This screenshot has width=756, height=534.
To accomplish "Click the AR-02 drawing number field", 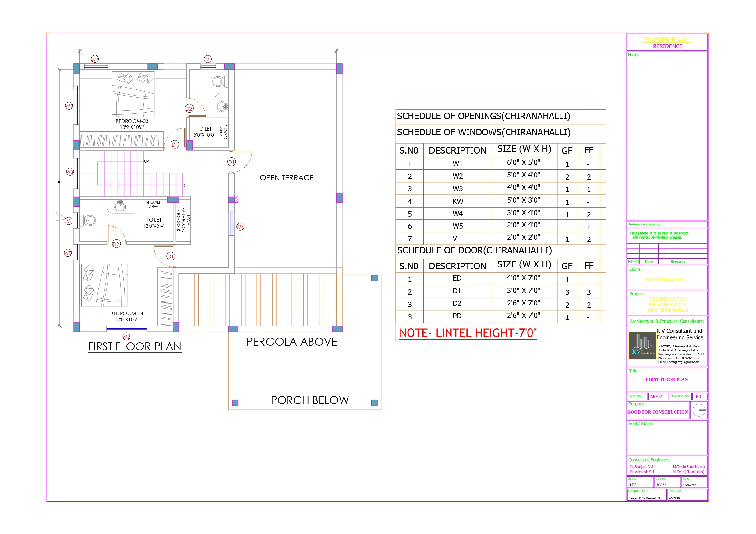I will click(656, 396).
